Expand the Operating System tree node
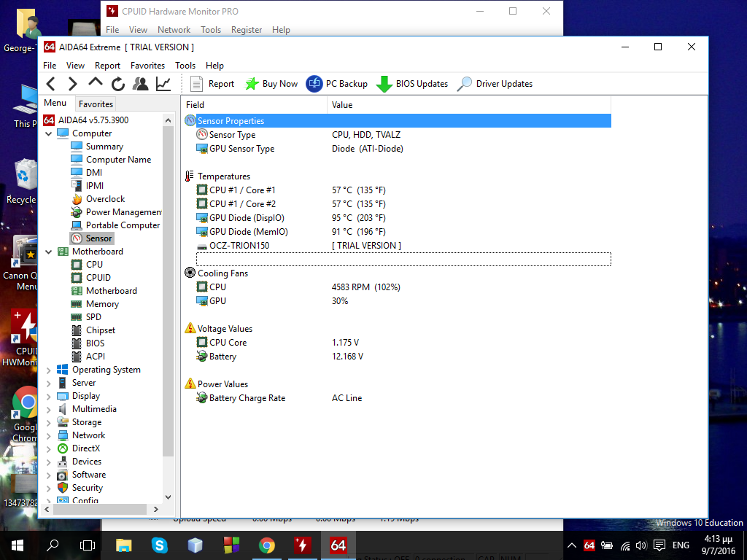This screenshot has height=560, width=747. 49,370
